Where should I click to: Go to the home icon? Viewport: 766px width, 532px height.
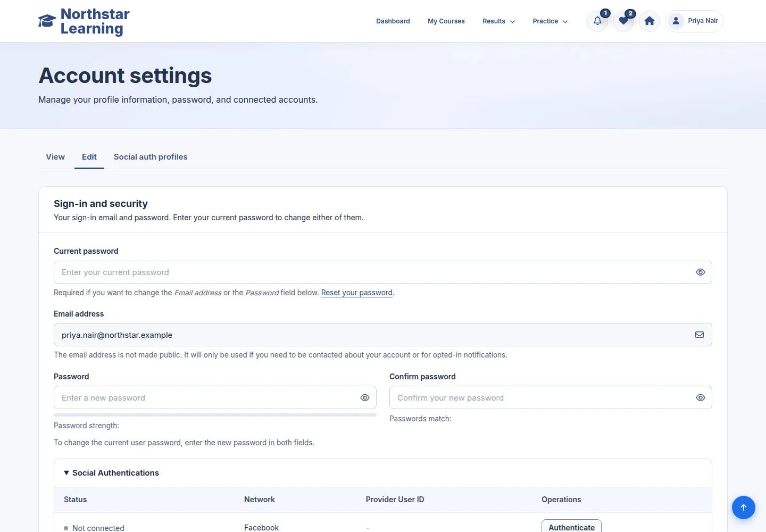(650, 21)
